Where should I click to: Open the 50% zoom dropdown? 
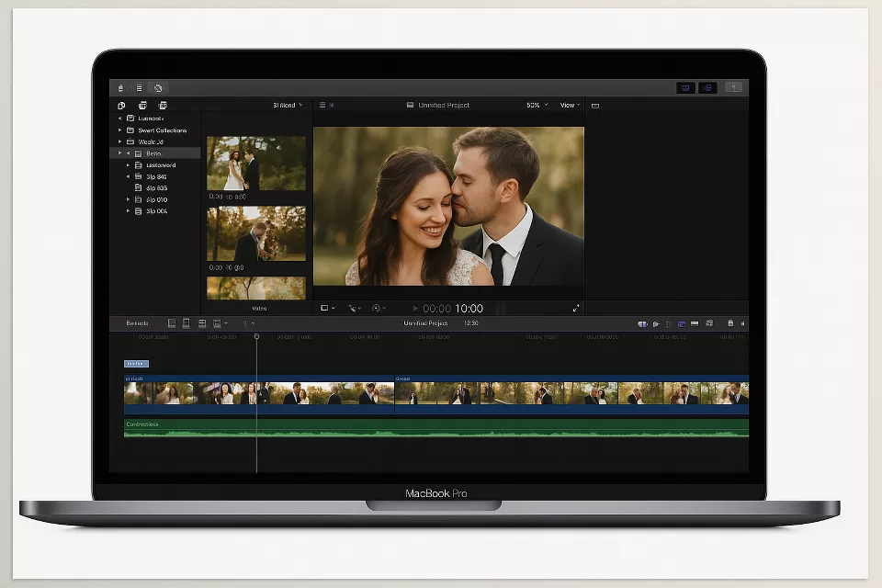pos(537,106)
